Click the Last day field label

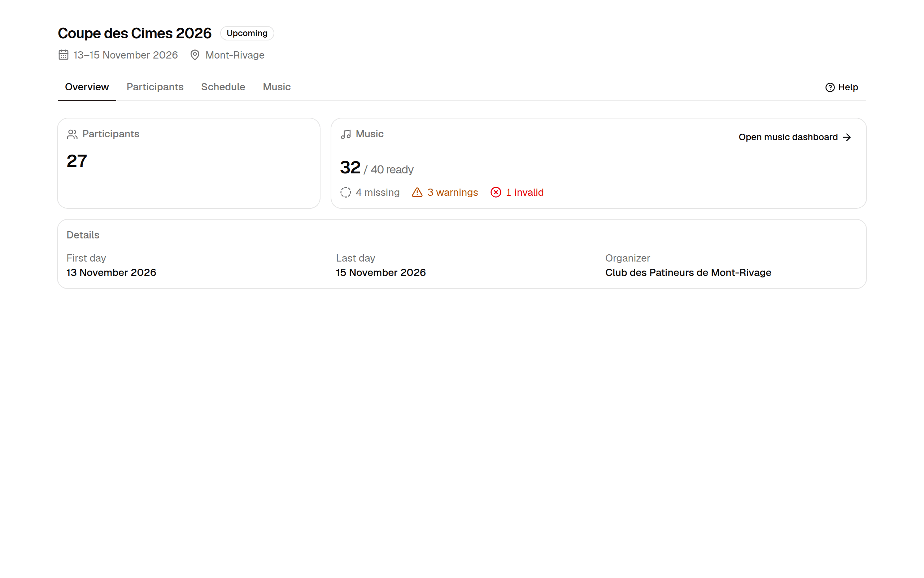[356, 258]
